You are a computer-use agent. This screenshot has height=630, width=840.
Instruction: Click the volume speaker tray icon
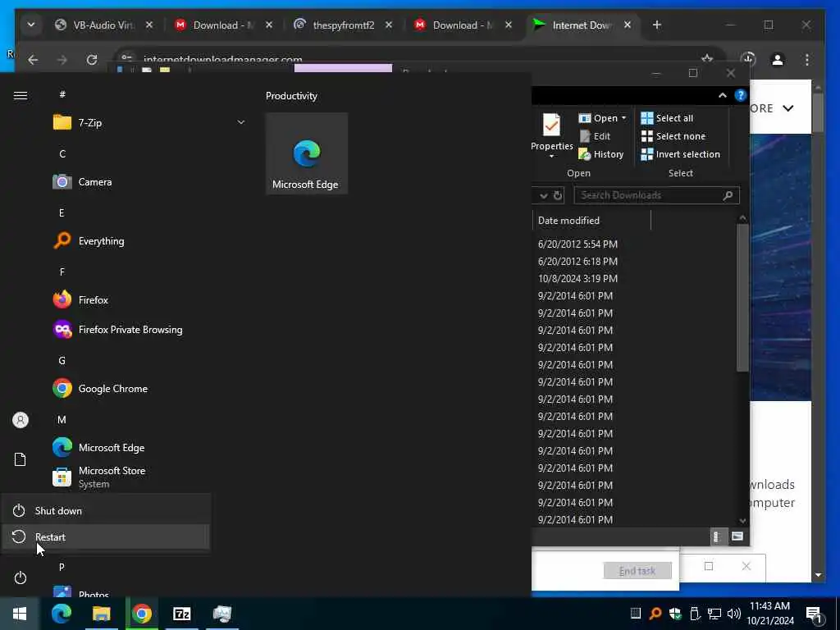tap(734, 614)
